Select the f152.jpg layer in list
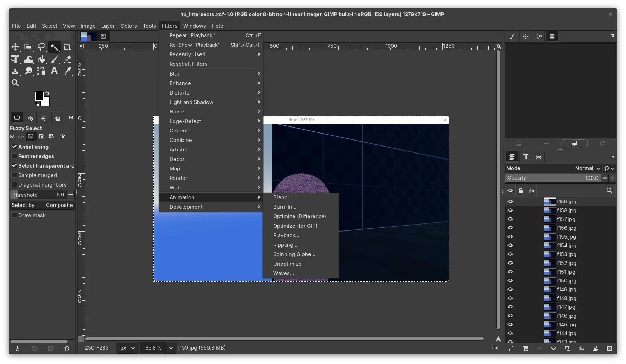The image size is (626, 364). tap(566, 263)
